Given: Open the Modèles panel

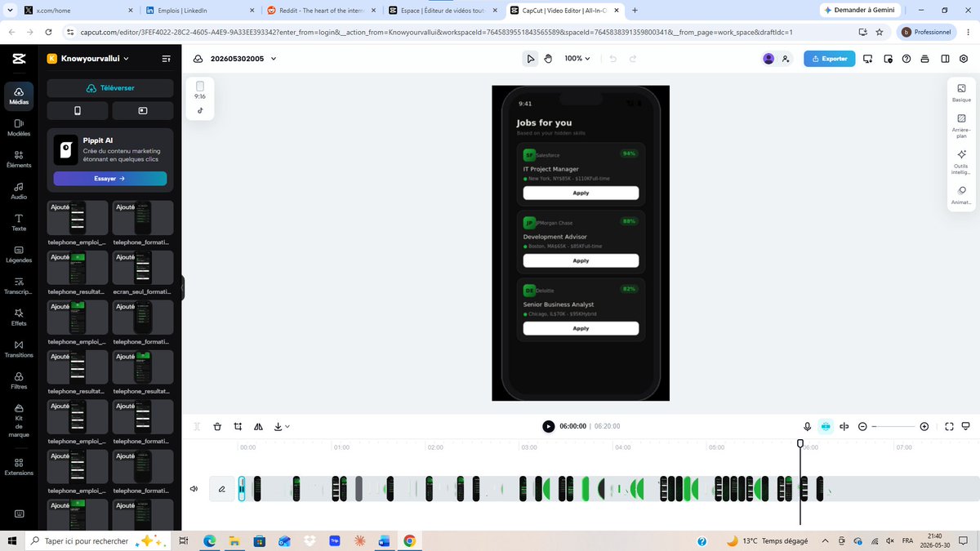Looking at the screenshot, I should pyautogui.click(x=19, y=127).
